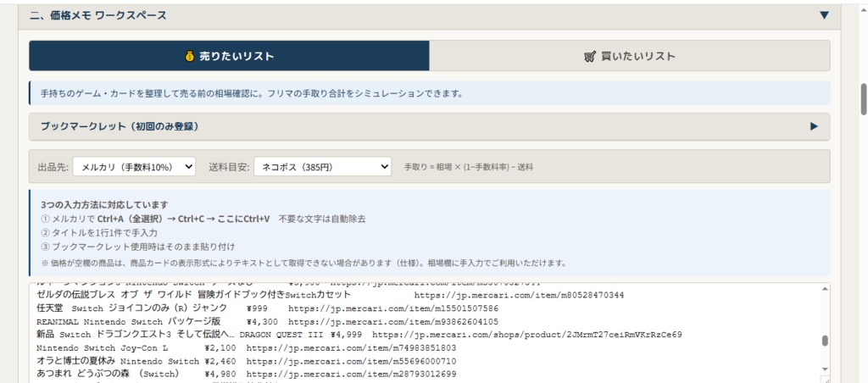Click the shops/product URL for Dragon Quest III
Screen dimensions: 868x383
pyautogui.click(x=527, y=335)
